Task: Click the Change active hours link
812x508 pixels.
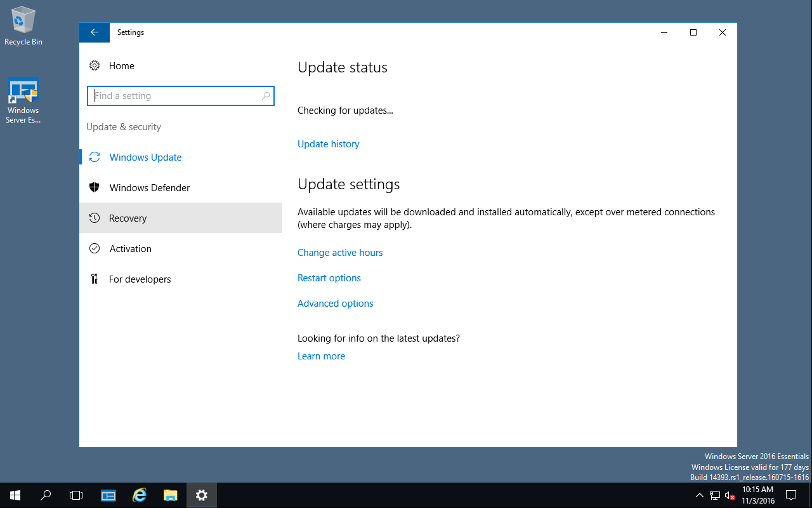Action: coord(340,253)
